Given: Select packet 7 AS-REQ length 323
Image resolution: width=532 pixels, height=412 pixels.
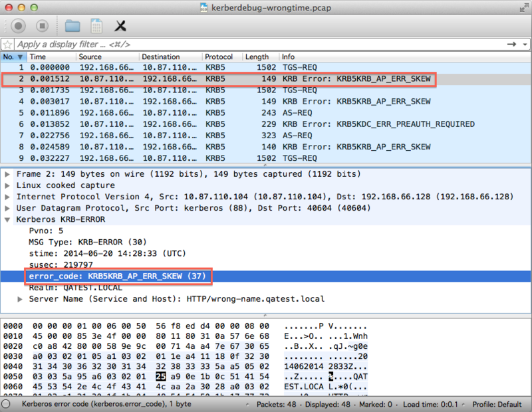Looking at the screenshot, I should pos(265,136).
